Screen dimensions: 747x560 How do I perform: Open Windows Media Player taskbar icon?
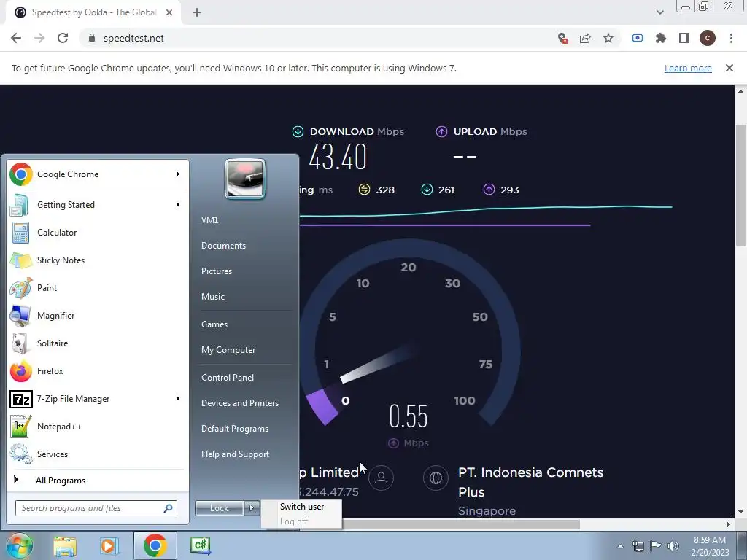coord(109,545)
